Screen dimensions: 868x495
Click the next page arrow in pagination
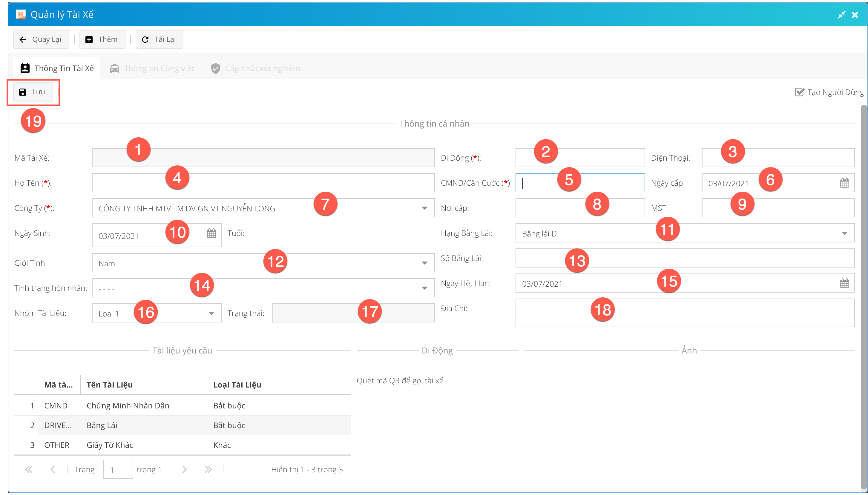click(184, 470)
